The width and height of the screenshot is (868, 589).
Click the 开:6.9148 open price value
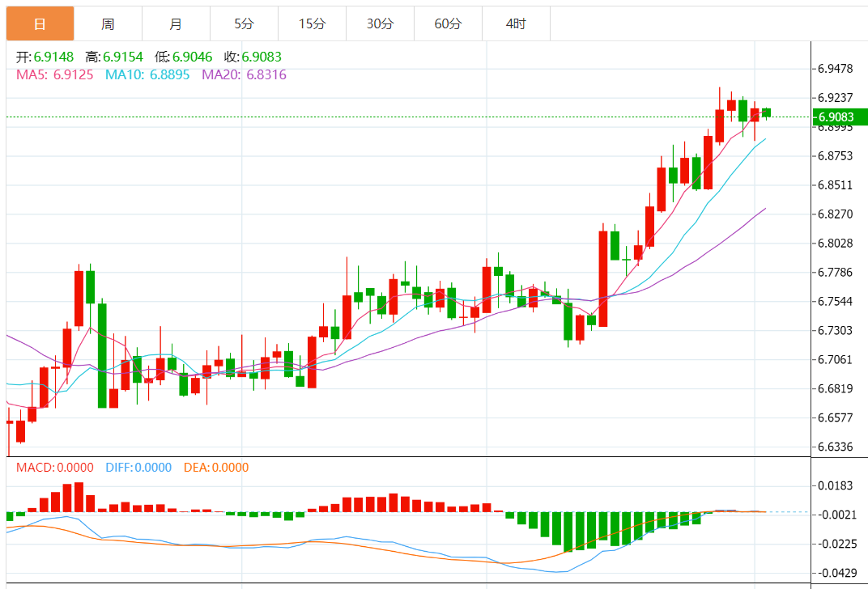click(45, 57)
